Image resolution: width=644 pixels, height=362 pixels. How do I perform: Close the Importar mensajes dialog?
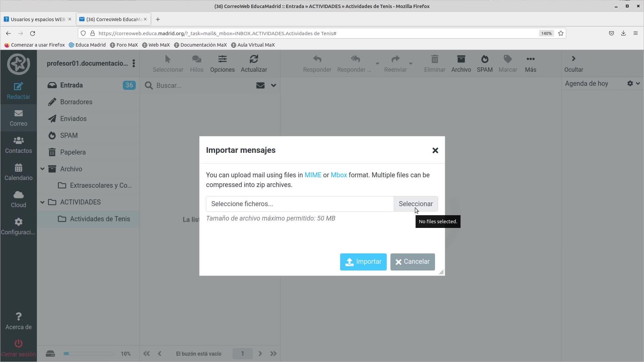coord(435,150)
